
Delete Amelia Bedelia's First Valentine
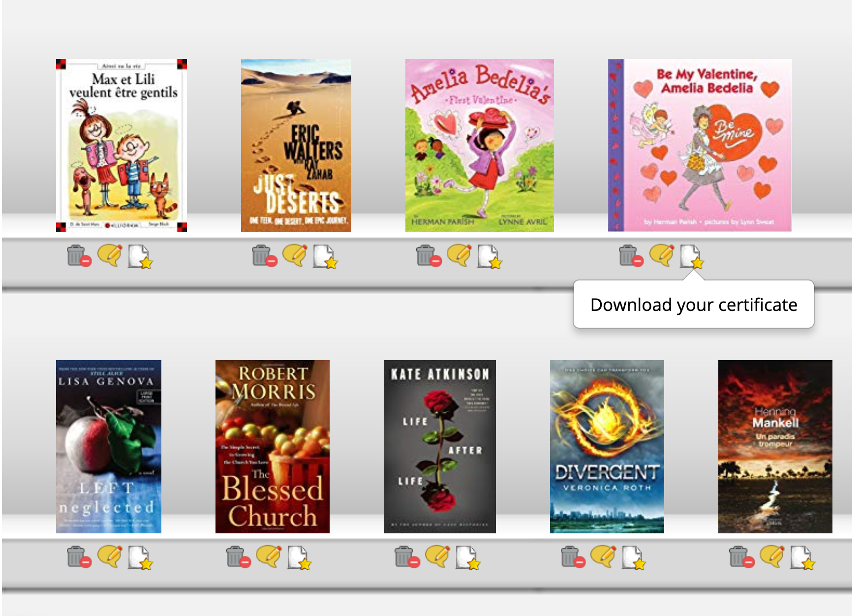(429, 256)
